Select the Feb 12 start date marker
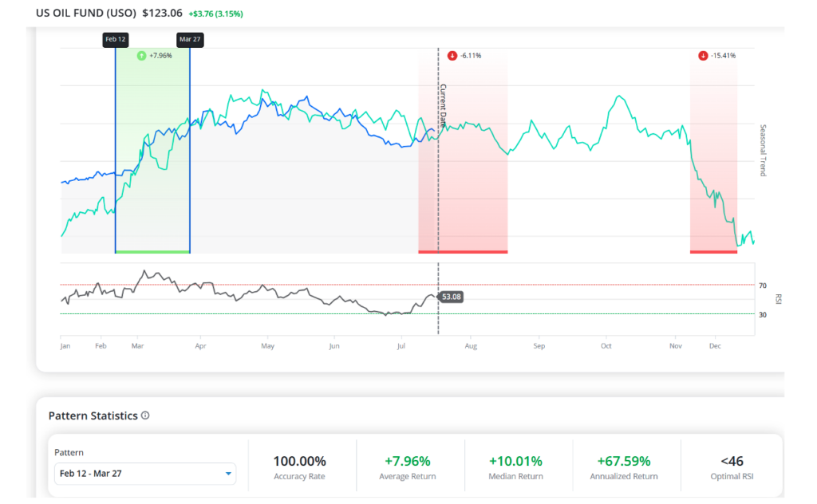Viewport: 817px width, 504px height. pos(115,40)
